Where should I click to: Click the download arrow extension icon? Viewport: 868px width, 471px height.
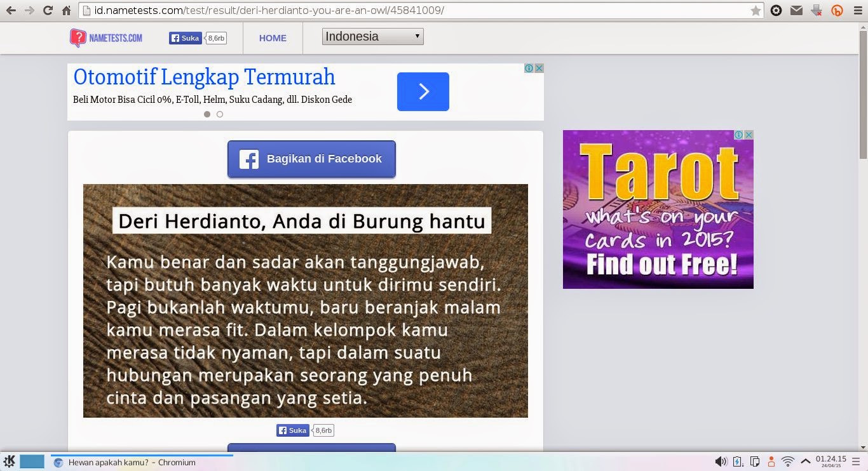(817, 10)
